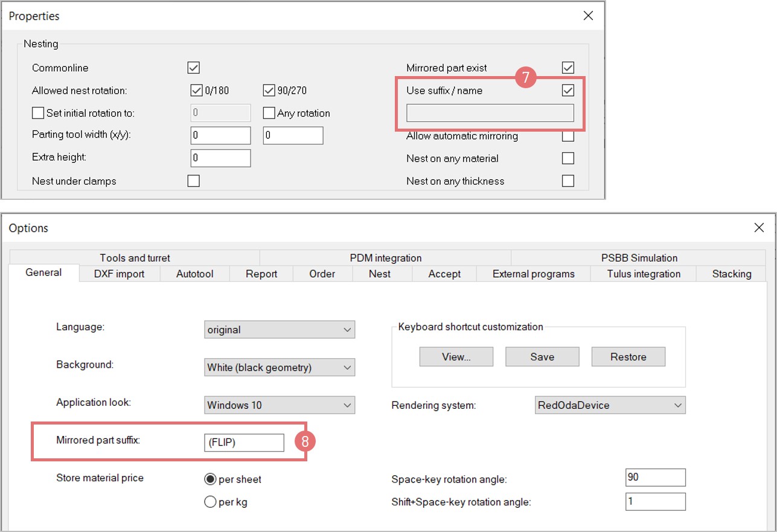Disable the Use suffix / name checkbox
Image resolution: width=777 pixels, height=532 pixels.
[568, 91]
